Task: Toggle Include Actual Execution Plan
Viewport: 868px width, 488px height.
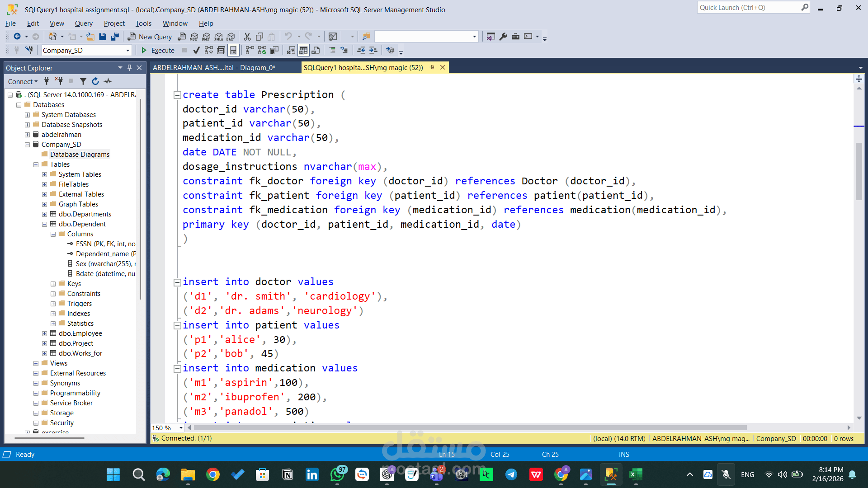Action: point(250,50)
